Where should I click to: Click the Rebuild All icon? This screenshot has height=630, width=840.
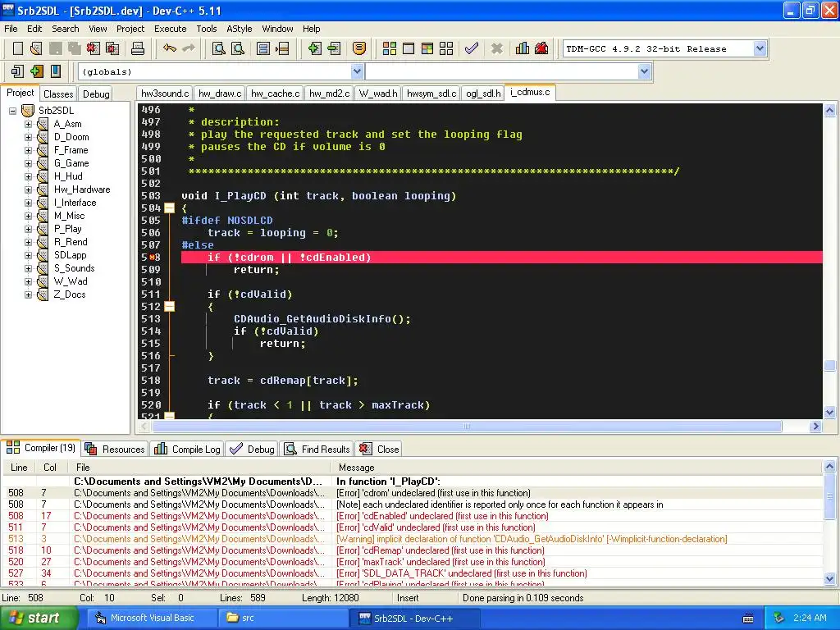[446, 48]
